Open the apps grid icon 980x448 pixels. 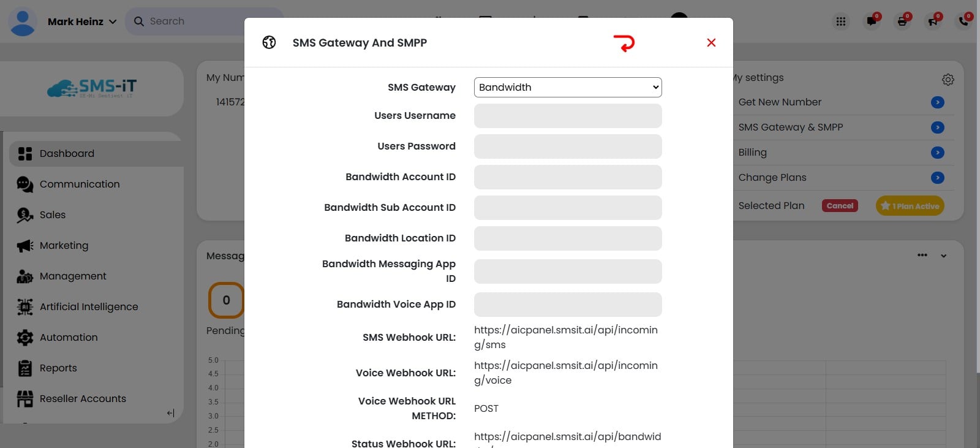pos(841,21)
